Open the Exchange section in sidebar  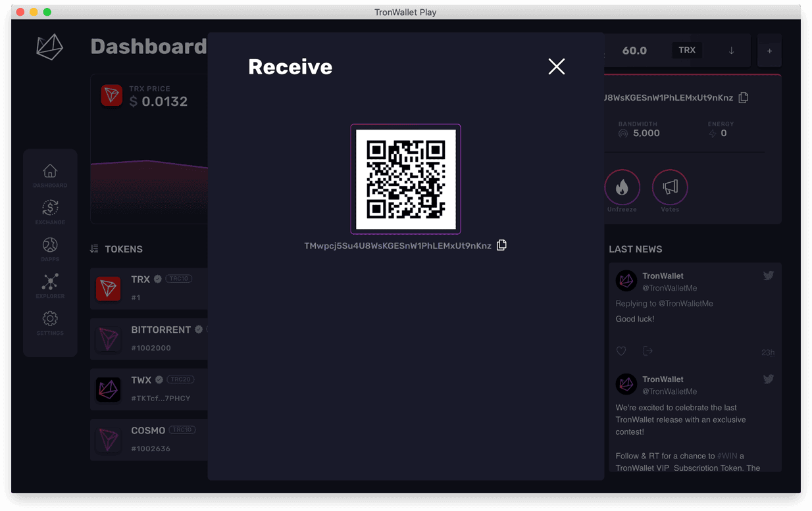click(50, 212)
